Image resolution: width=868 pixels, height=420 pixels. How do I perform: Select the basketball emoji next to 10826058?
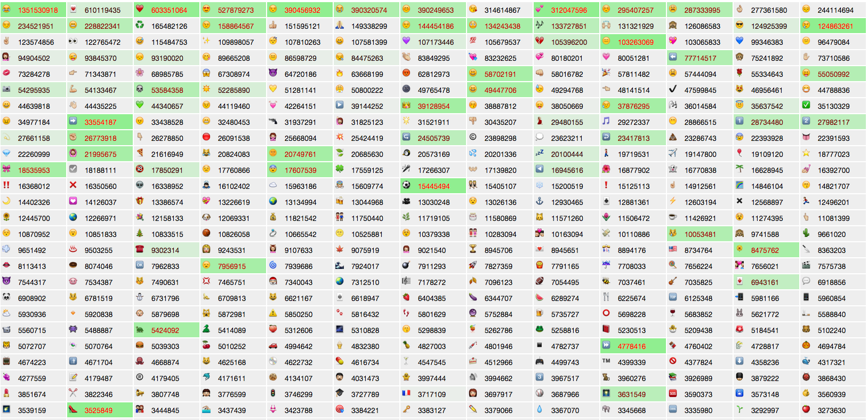click(x=206, y=233)
